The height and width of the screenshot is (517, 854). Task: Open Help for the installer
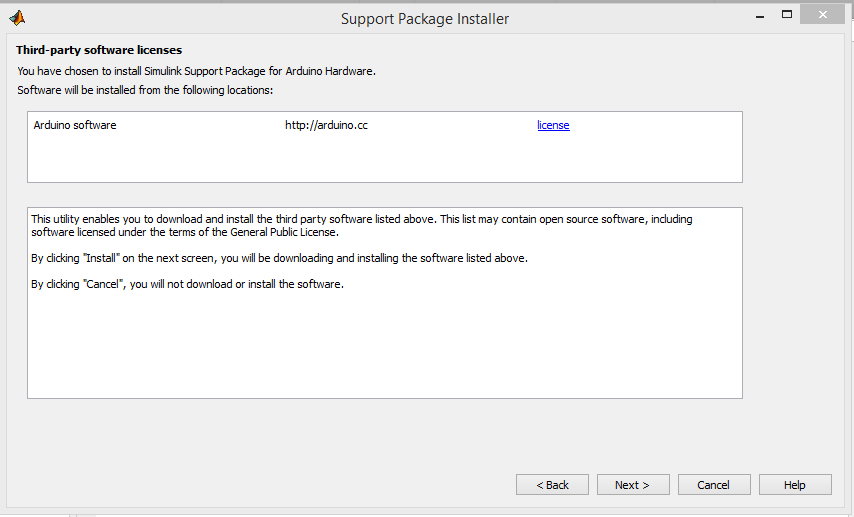tap(795, 485)
